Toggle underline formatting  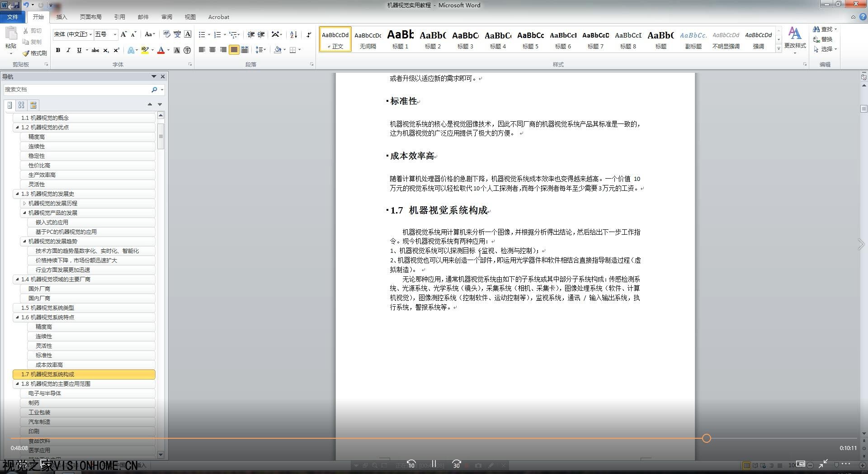coord(79,50)
